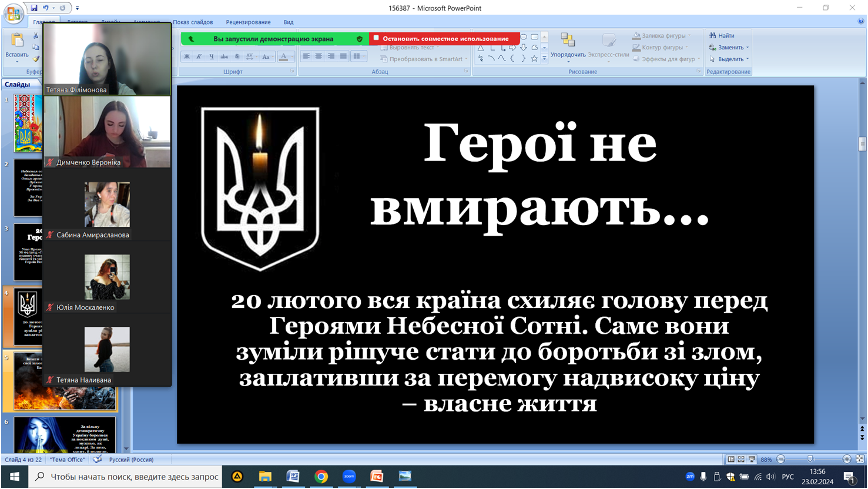Click the Save icon in Quick Access Toolbar
This screenshot has height=489, width=868.
tap(34, 8)
